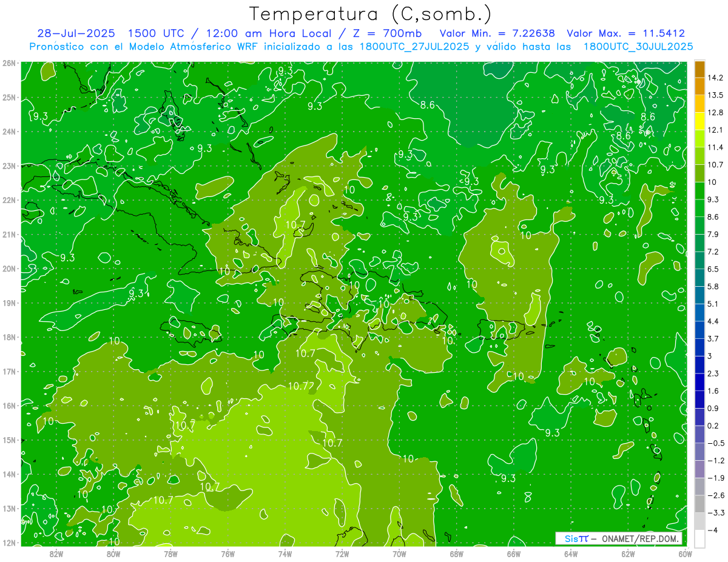Click the -4 value on the color legend
Image resolution: width=728 pixels, height=562 pixels.
point(712,530)
